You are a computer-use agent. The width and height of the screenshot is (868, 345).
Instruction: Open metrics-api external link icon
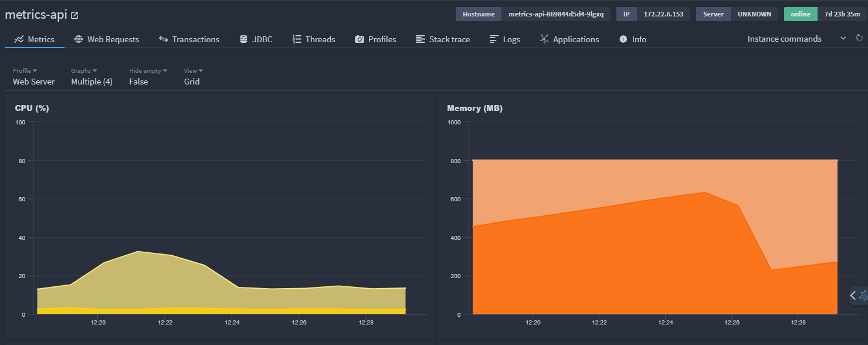tap(74, 16)
